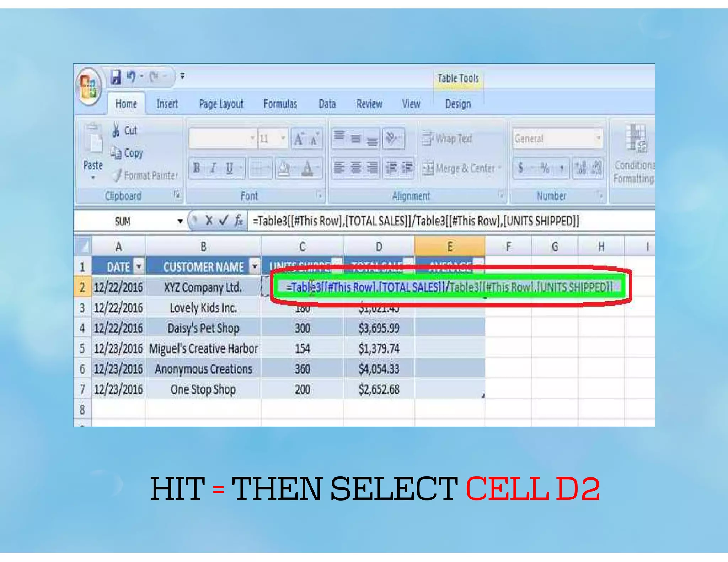This screenshot has width=728, height=562.
Task: Toggle Italic formatting button
Action: click(213, 168)
